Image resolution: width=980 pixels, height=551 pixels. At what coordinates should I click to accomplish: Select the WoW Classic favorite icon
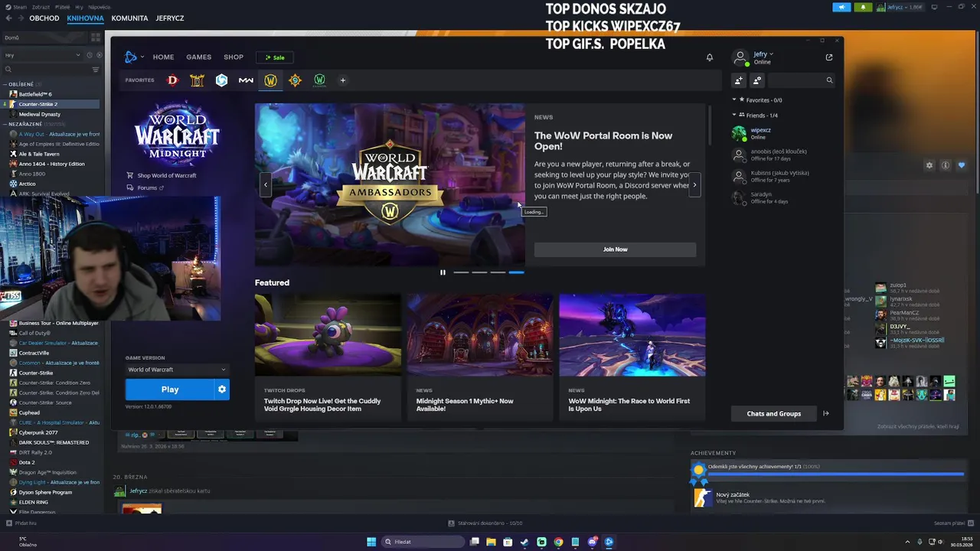[x=319, y=80]
